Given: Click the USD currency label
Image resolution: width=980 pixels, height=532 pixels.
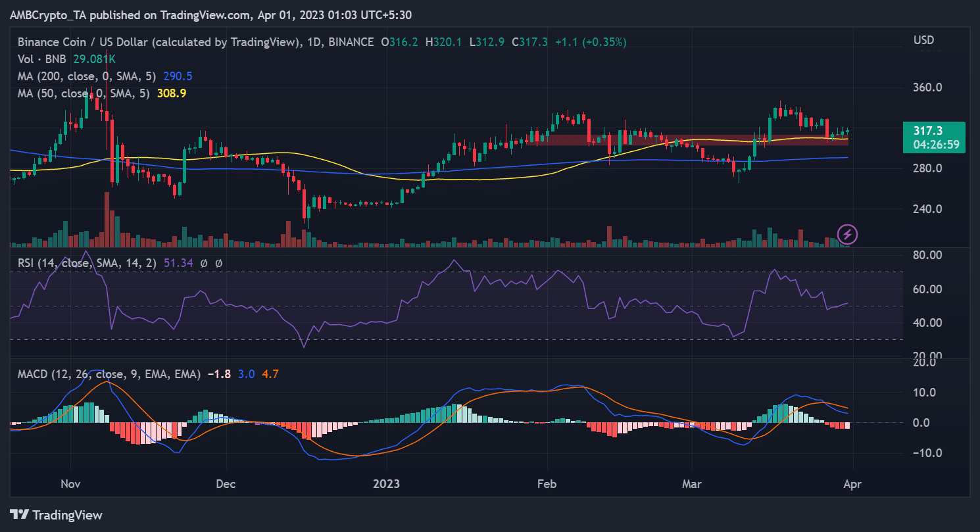Looking at the screenshot, I should (x=924, y=41).
